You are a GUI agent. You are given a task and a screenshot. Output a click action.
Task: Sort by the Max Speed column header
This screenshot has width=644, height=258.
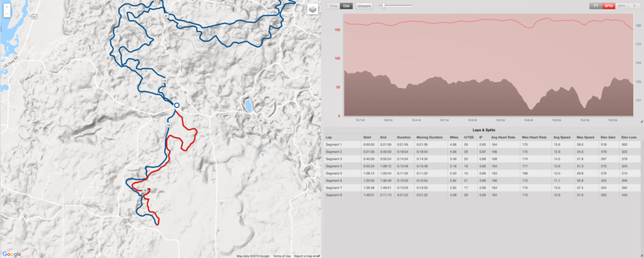coord(585,137)
